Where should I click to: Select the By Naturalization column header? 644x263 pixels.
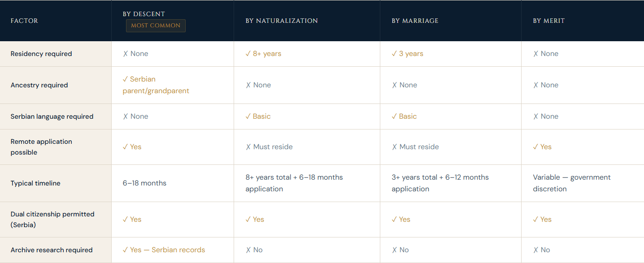click(x=281, y=21)
